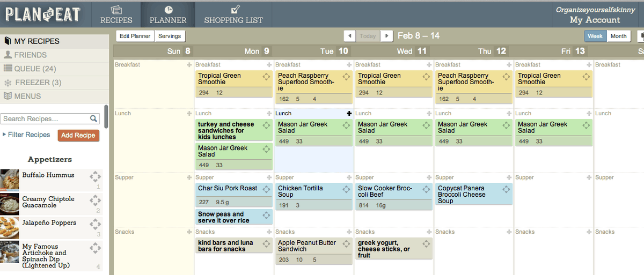Open the My Account menu
The width and height of the screenshot is (644, 275).
[595, 20]
